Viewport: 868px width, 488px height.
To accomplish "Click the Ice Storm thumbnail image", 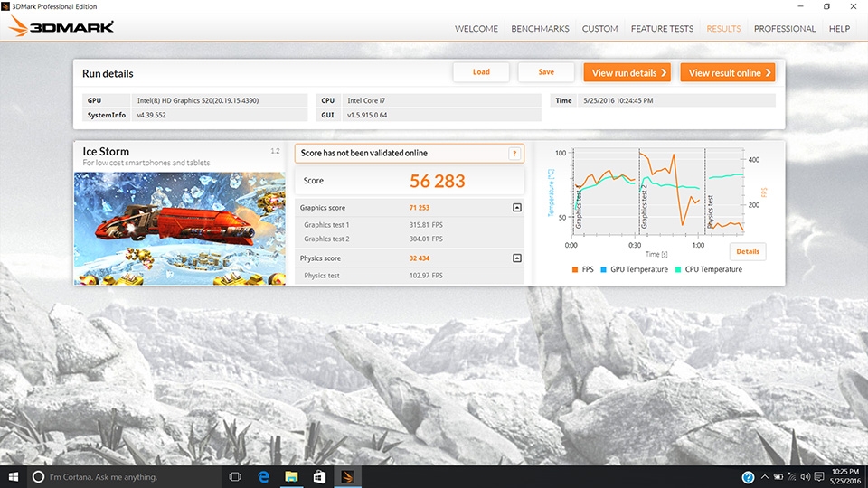I will (180, 229).
